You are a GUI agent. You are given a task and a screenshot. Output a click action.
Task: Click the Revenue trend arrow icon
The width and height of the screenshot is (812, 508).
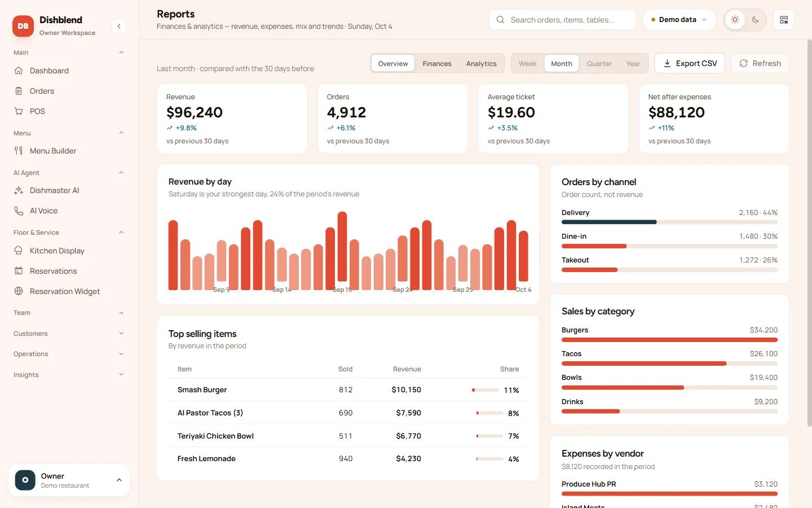pyautogui.click(x=169, y=128)
